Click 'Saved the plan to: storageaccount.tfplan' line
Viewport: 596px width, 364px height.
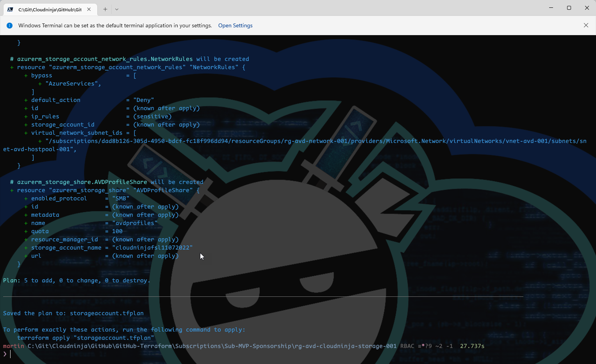[x=73, y=313]
